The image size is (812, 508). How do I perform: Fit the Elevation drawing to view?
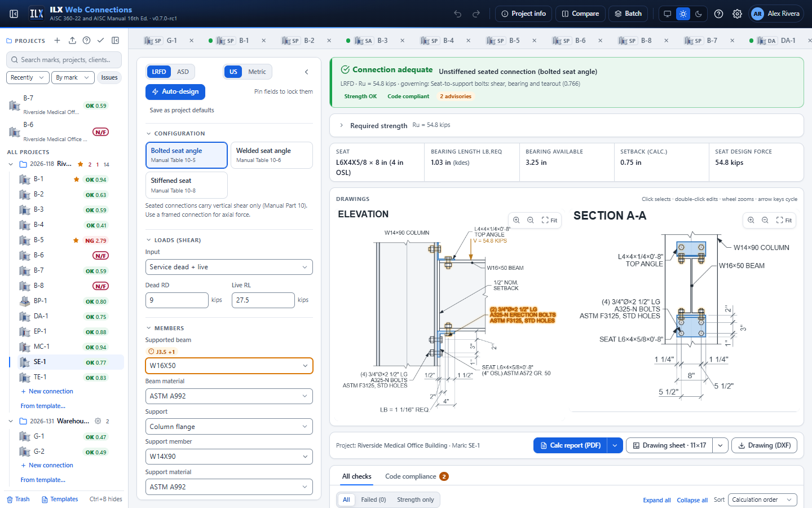549,220
